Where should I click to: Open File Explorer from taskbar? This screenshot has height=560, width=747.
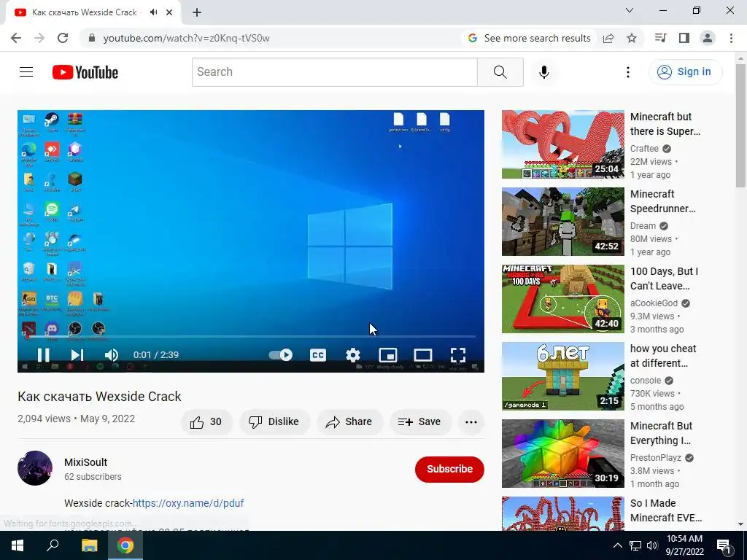[89, 545]
